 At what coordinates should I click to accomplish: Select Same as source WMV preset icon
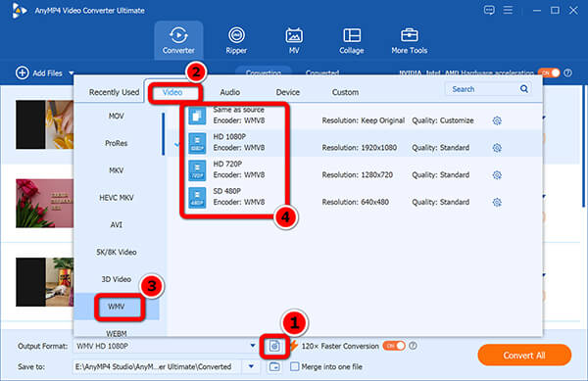coord(197,116)
